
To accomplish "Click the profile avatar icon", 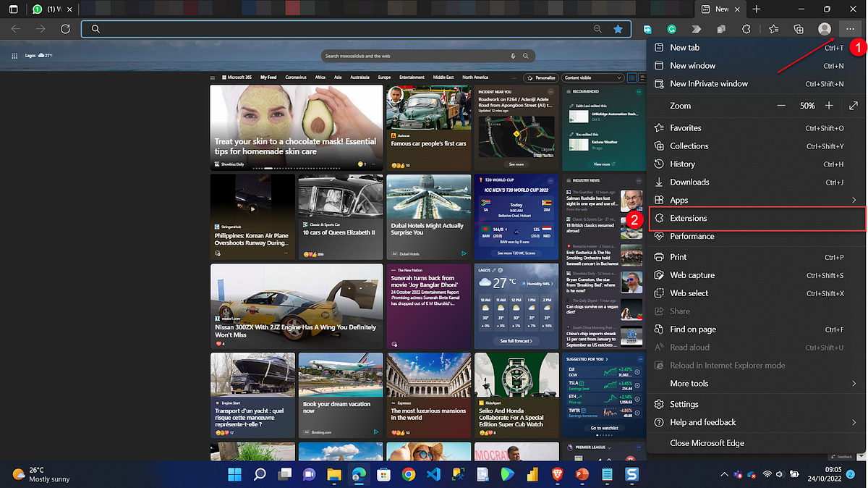I will coord(824,29).
